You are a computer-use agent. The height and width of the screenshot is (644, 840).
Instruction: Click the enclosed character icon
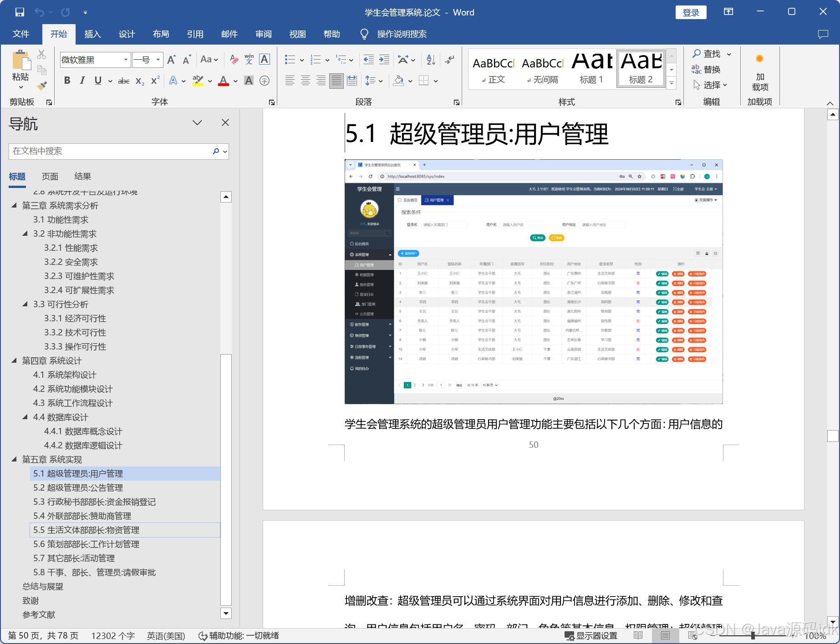tap(264, 81)
